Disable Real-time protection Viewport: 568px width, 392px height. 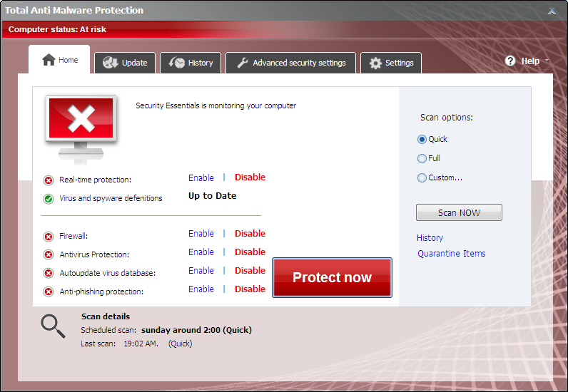coord(250,177)
